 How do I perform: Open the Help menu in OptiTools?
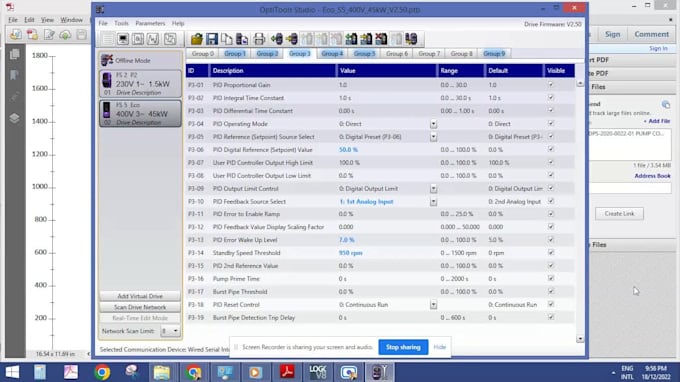pyautogui.click(x=178, y=23)
